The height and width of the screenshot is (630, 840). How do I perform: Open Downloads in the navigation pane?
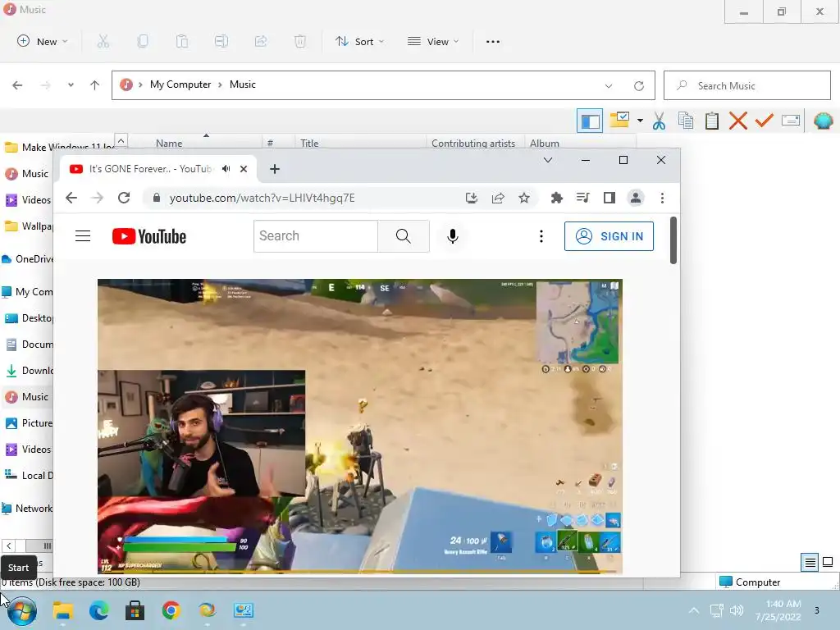pos(28,370)
